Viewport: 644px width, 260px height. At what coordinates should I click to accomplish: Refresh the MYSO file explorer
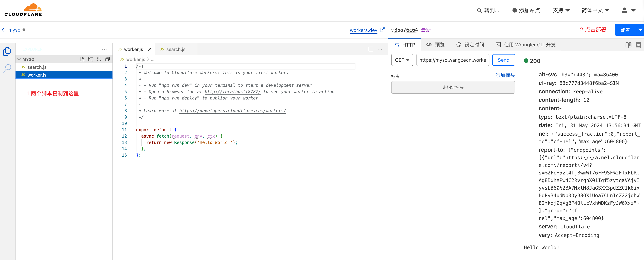[99, 59]
